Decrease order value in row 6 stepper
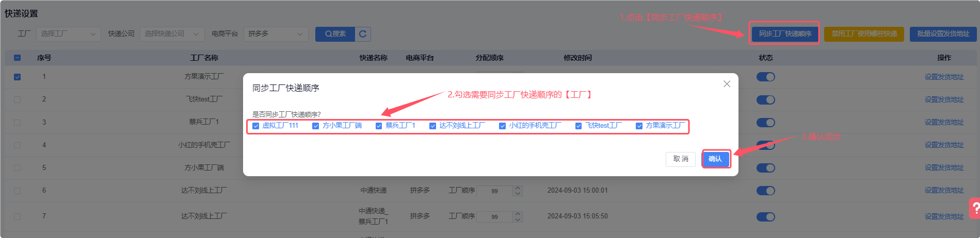Viewport: 980px width, 238px height. coord(518,194)
